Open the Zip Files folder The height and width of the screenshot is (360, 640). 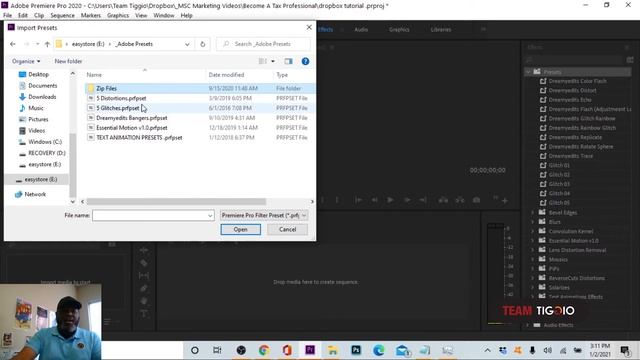[107, 88]
